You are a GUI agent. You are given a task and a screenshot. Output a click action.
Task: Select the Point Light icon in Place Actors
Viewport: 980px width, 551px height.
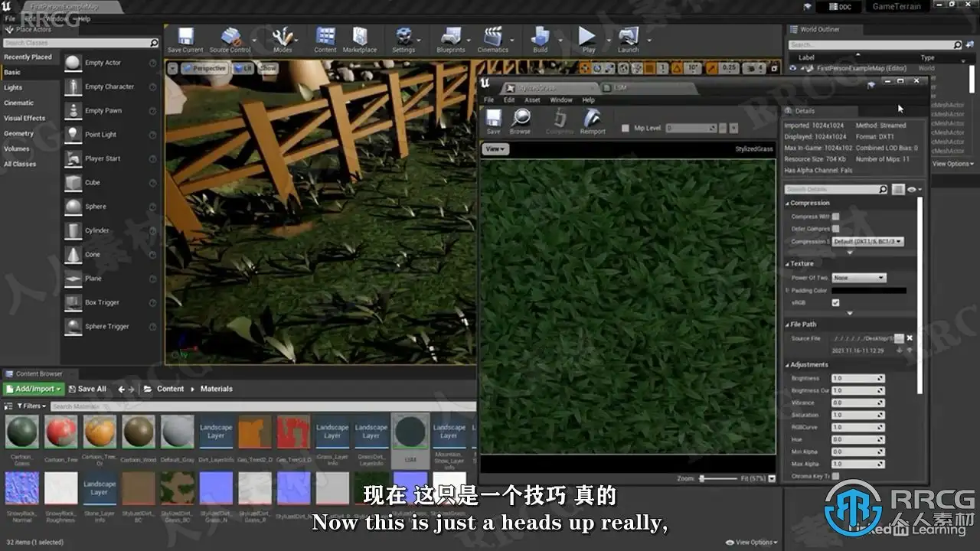(x=73, y=135)
